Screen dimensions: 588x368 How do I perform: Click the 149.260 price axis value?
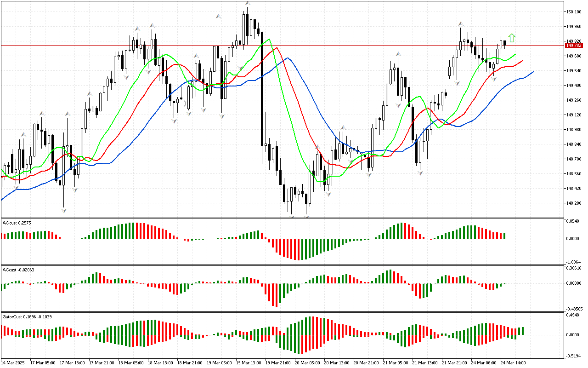coord(574,100)
